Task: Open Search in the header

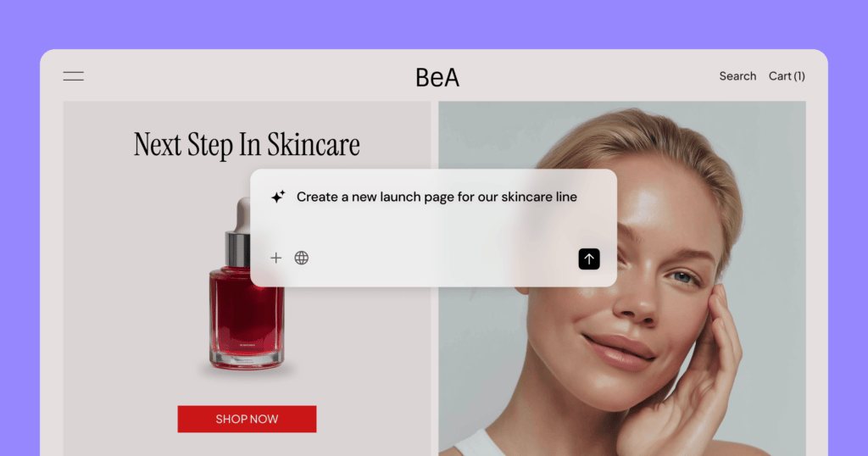Action: (x=737, y=76)
